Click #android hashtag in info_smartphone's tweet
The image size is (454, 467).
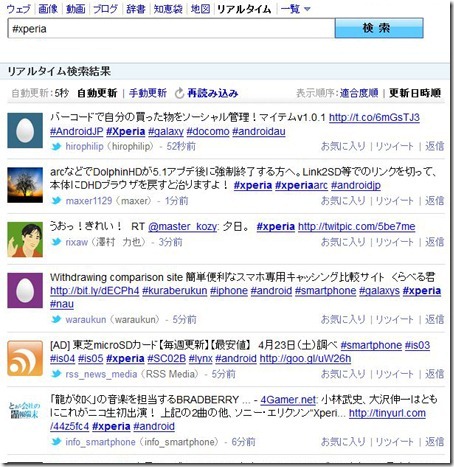point(154,426)
